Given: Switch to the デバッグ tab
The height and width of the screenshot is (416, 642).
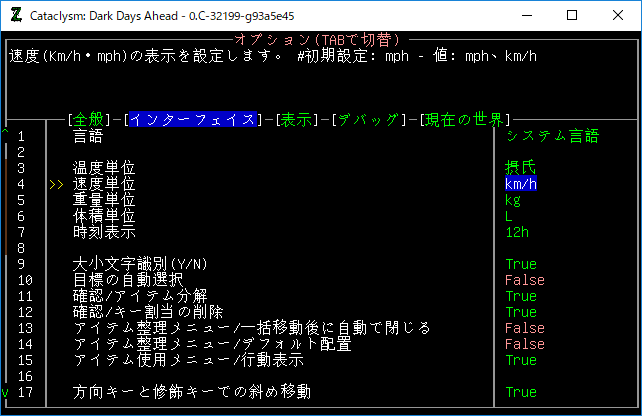Looking at the screenshot, I should [369, 120].
